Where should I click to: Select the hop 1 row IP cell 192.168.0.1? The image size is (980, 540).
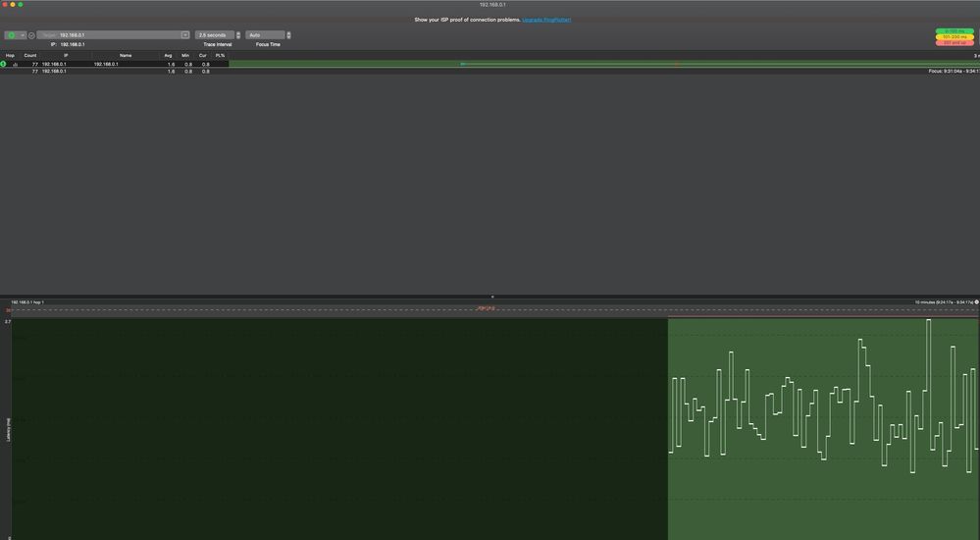pos(54,64)
